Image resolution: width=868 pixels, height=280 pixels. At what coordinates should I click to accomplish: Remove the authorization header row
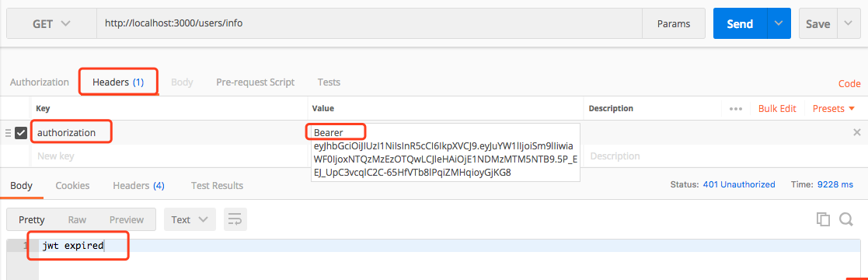(857, 132)
